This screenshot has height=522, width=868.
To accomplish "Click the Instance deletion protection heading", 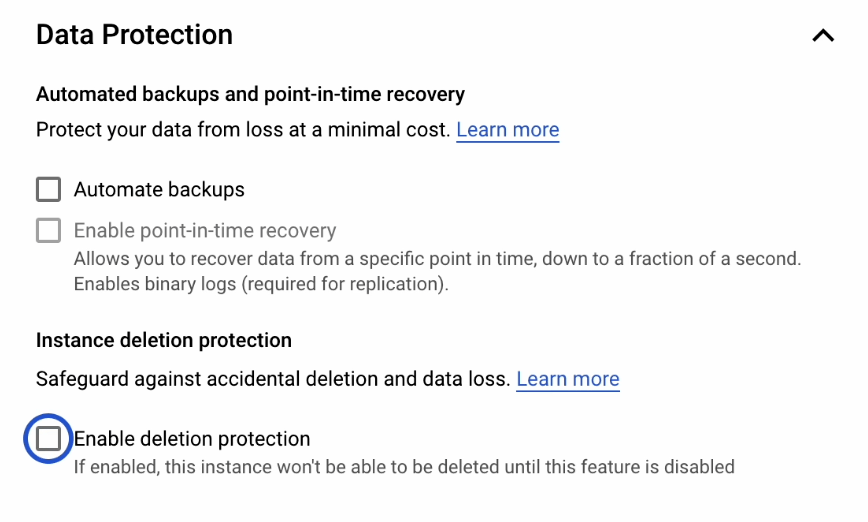I will [x=164, y=341].
